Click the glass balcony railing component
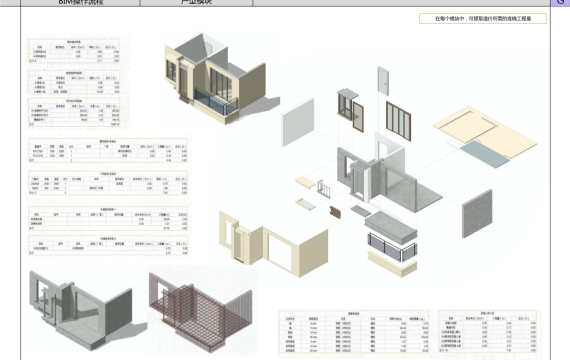 (392, 248)
